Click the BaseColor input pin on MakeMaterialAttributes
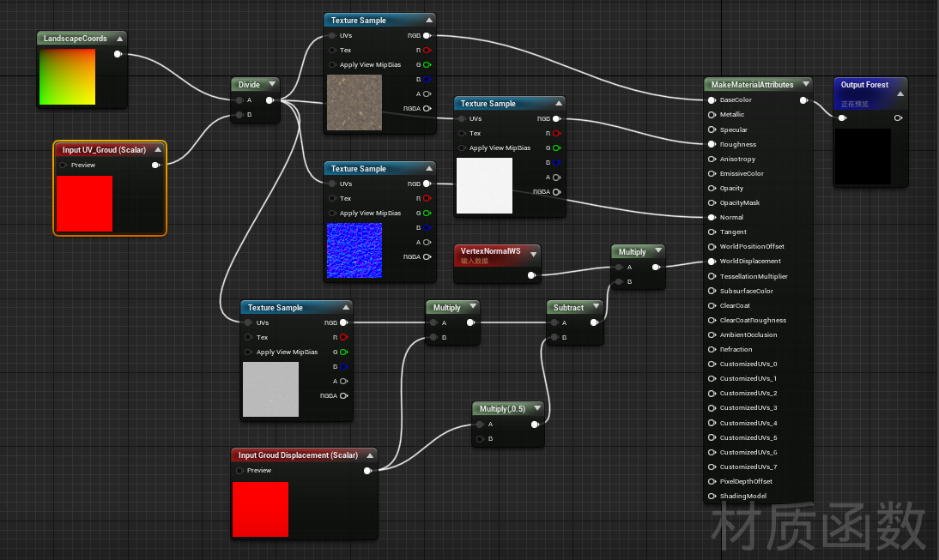Image resolution: width=939 pixels, height=560 pixels. point(712,100)
